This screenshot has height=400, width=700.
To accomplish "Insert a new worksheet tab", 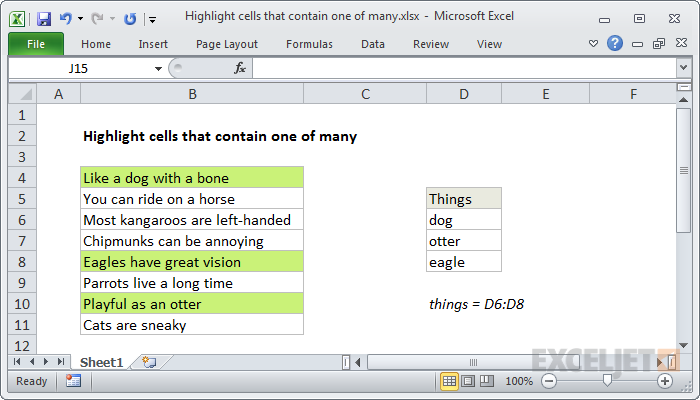I will point(149,362).
